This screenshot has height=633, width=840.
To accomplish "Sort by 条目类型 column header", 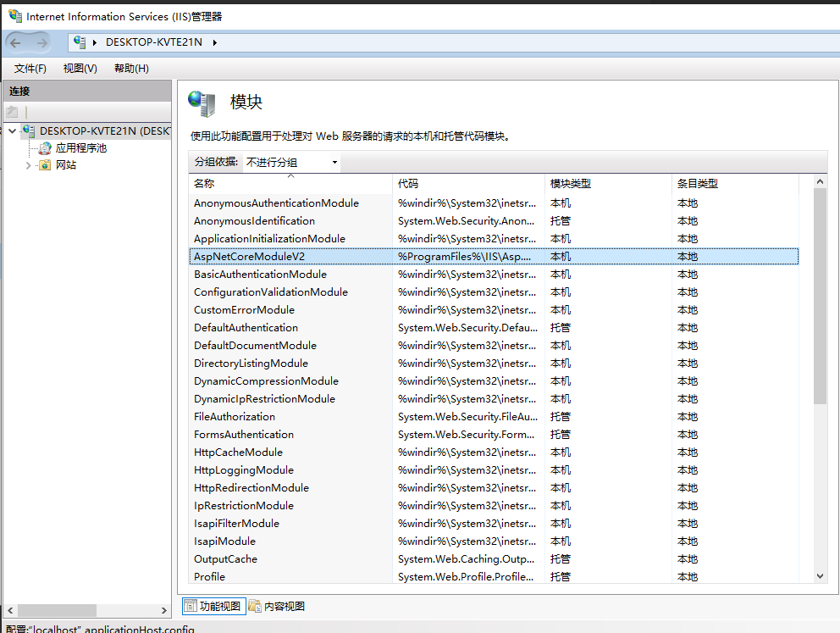I will click(735, 183).
